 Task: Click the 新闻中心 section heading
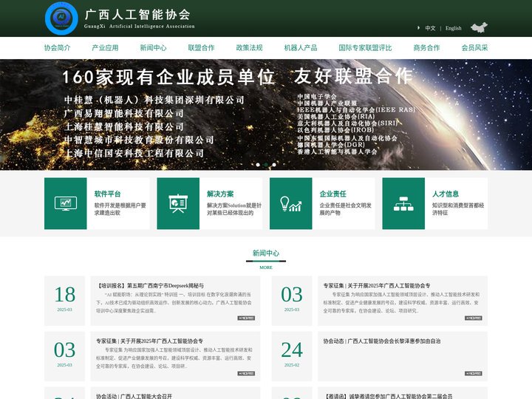pyautogui.click(x=266, y=253)
